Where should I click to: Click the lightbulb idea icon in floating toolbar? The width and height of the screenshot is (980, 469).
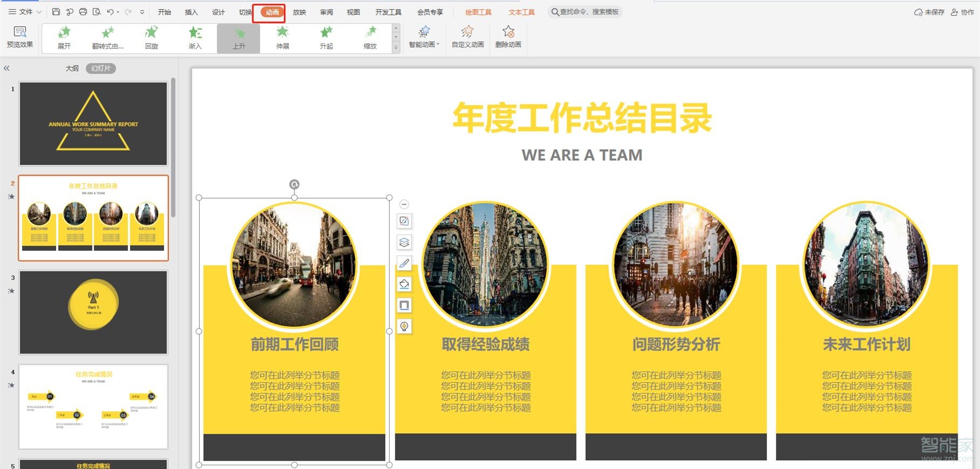click(404, 326)
